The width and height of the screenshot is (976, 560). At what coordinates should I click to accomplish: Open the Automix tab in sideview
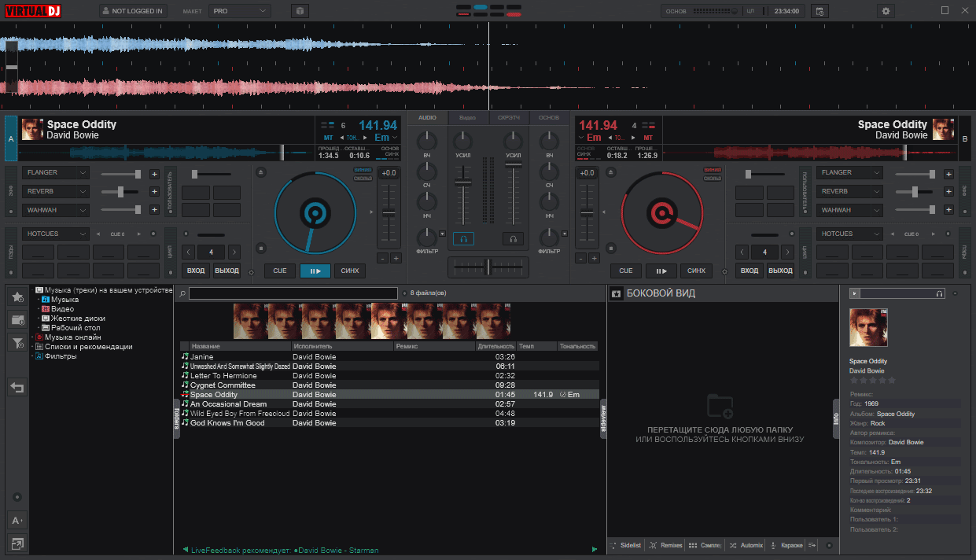point(746,545)
